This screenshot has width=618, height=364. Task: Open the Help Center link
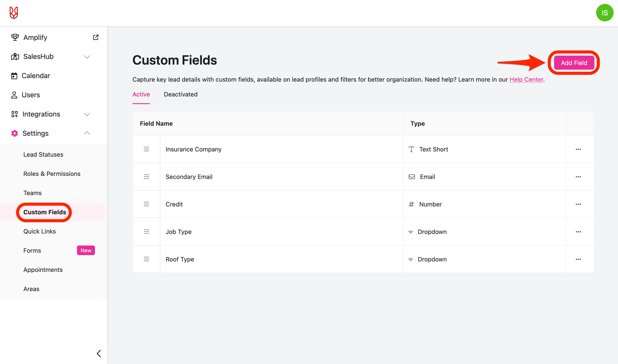(526, 79)
